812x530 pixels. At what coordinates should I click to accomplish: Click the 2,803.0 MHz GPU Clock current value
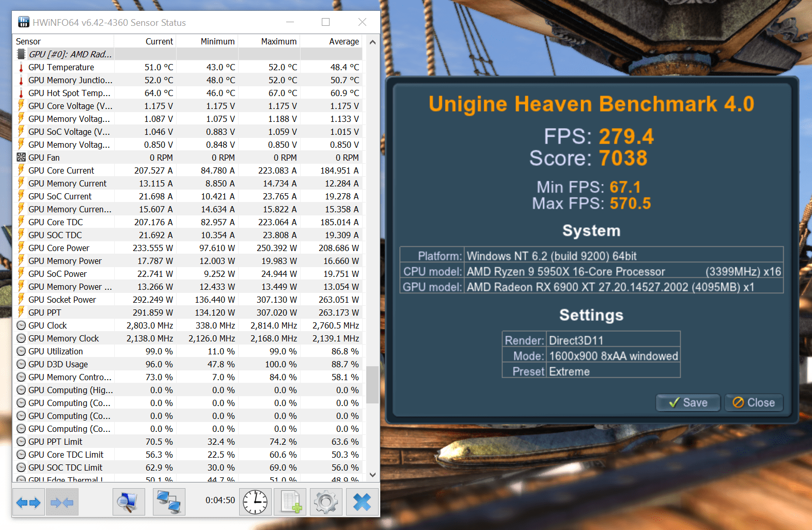150,325
